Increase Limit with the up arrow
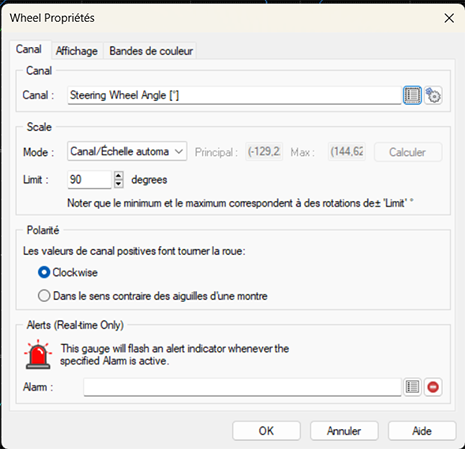This screenshot has height=449, width=465. coord(119,175)
